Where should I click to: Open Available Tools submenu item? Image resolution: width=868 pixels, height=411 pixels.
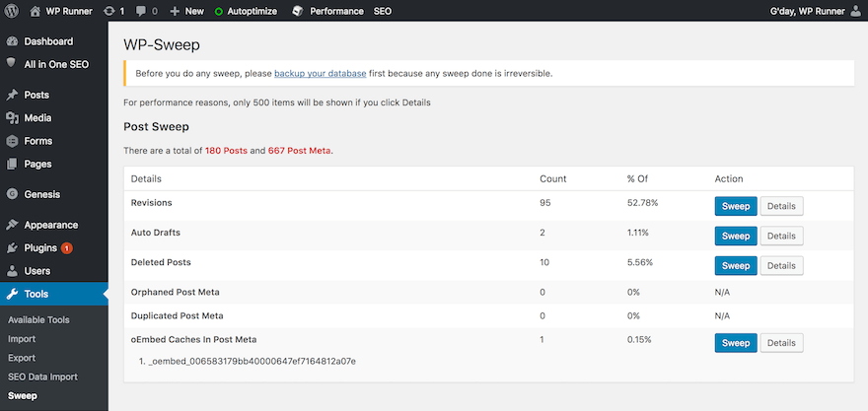[38, 319]
